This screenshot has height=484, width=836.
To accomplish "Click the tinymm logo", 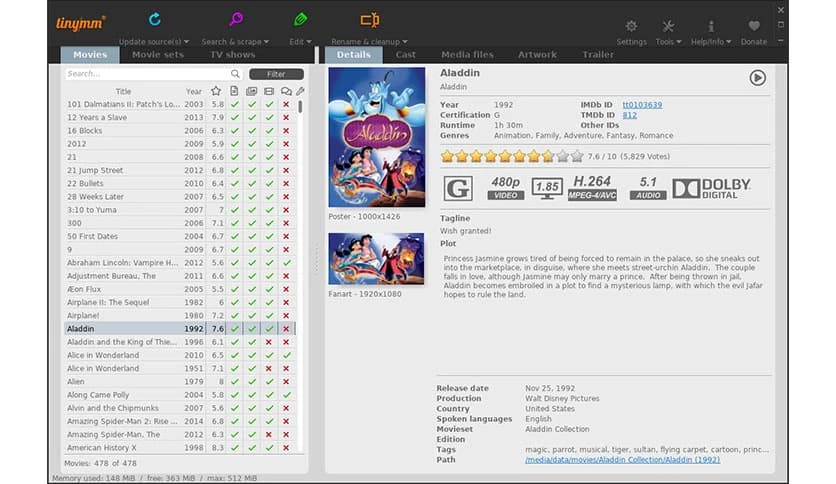I will pyautogui.click(x=81, y=23).
